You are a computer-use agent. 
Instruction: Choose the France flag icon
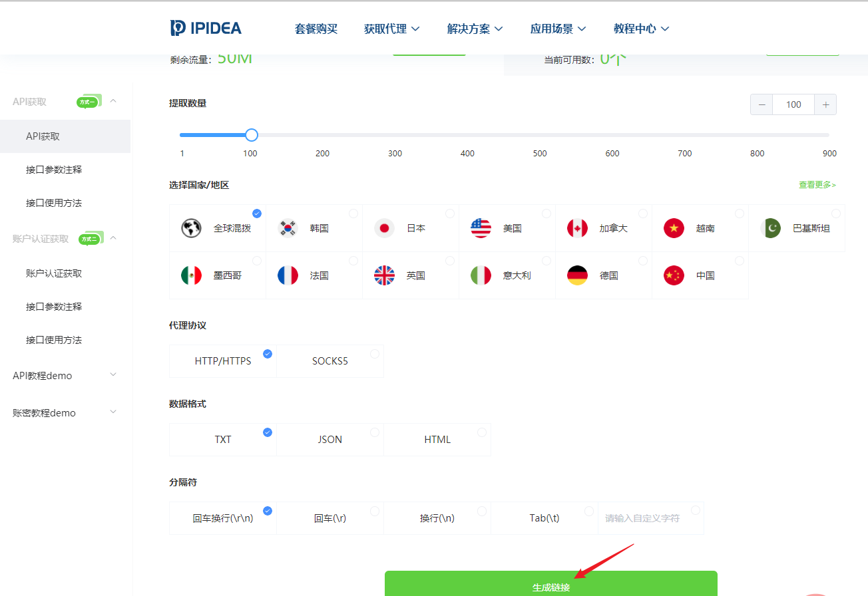point(288,275)
